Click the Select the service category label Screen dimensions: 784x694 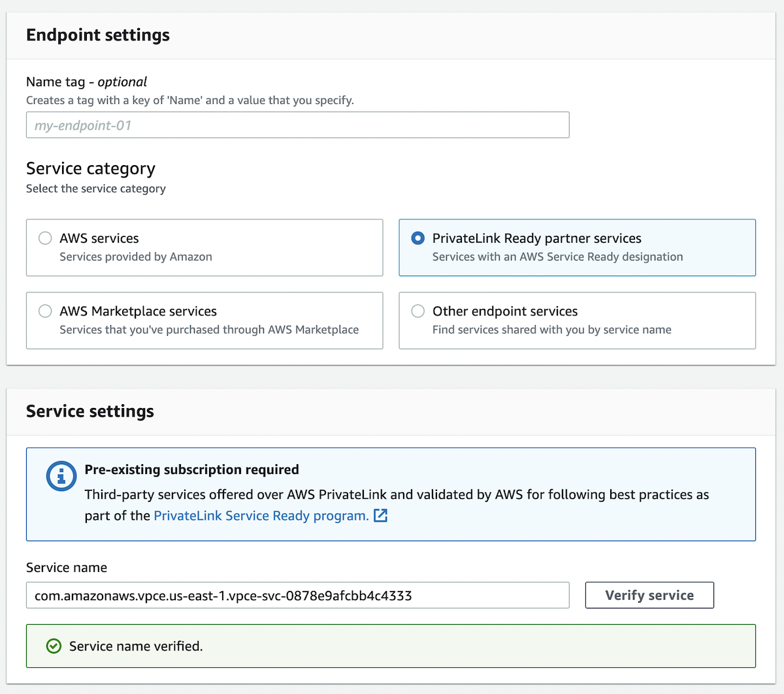click(95, 188)
